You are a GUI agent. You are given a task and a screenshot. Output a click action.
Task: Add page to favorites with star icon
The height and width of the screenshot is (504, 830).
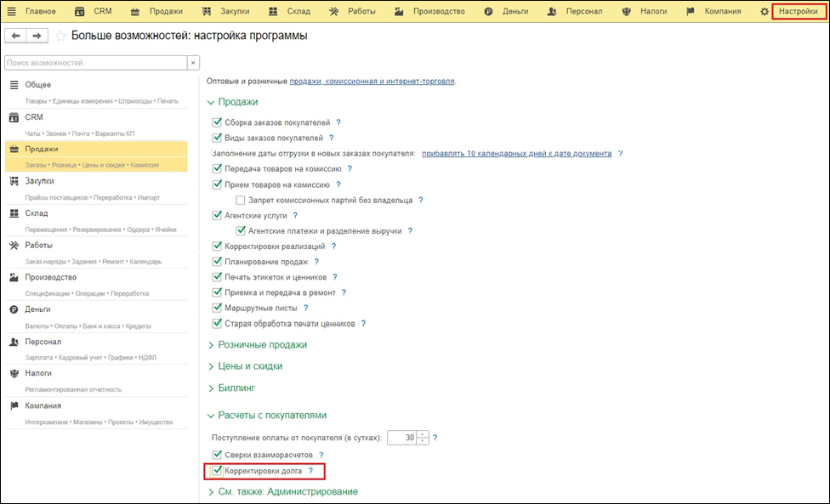click(x=60, y=37)
